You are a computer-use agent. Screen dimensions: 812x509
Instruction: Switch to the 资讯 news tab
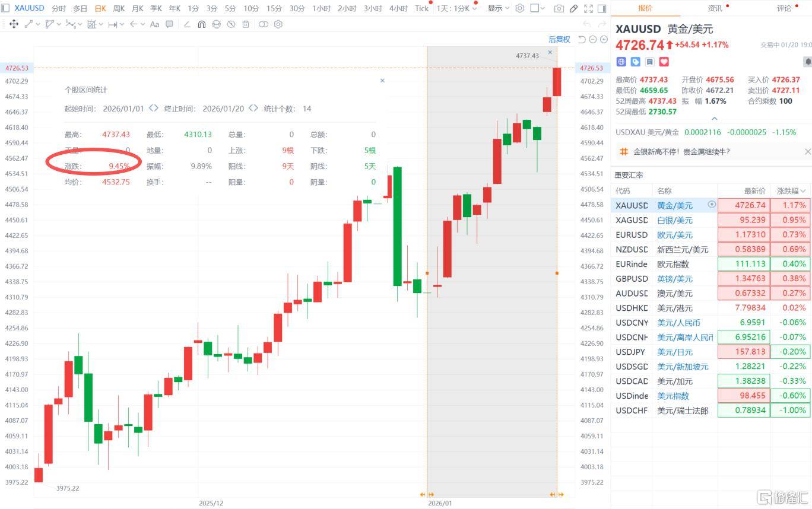(715, 8)
